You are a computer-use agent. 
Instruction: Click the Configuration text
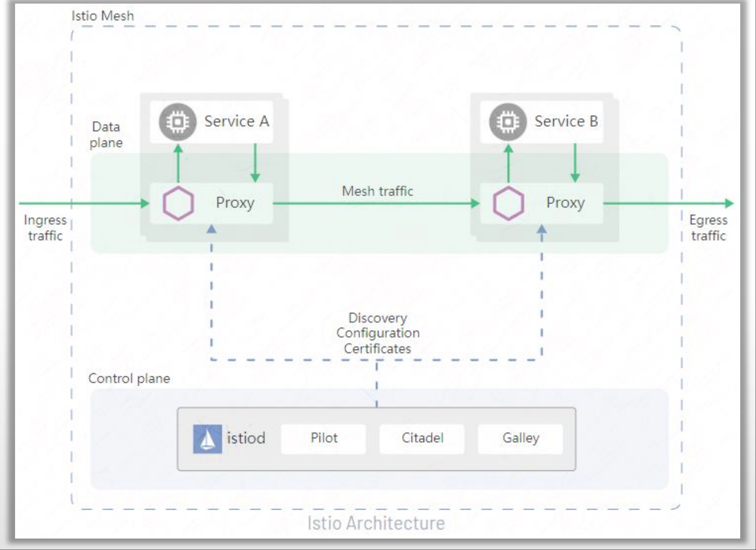point(378,333)
